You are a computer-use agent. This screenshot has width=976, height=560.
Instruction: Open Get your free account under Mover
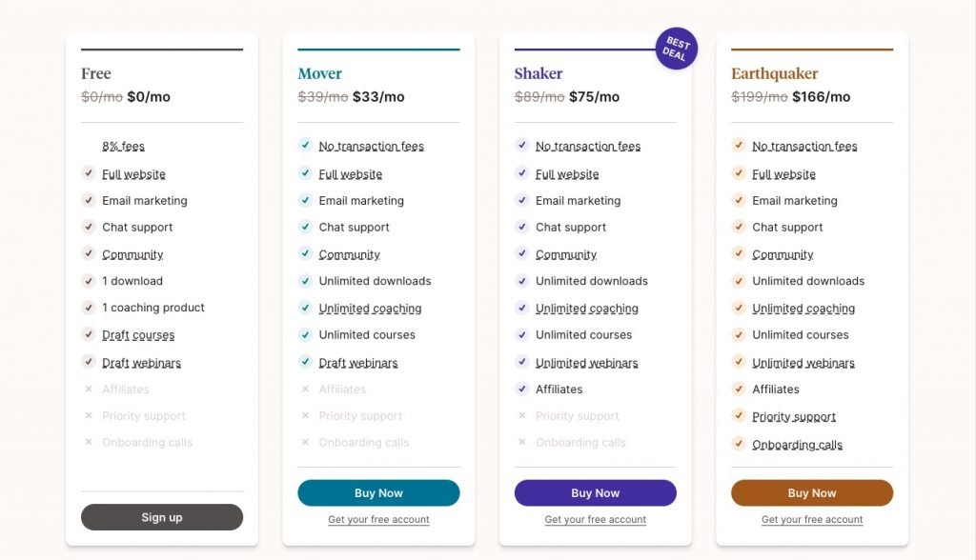[378, 520]
